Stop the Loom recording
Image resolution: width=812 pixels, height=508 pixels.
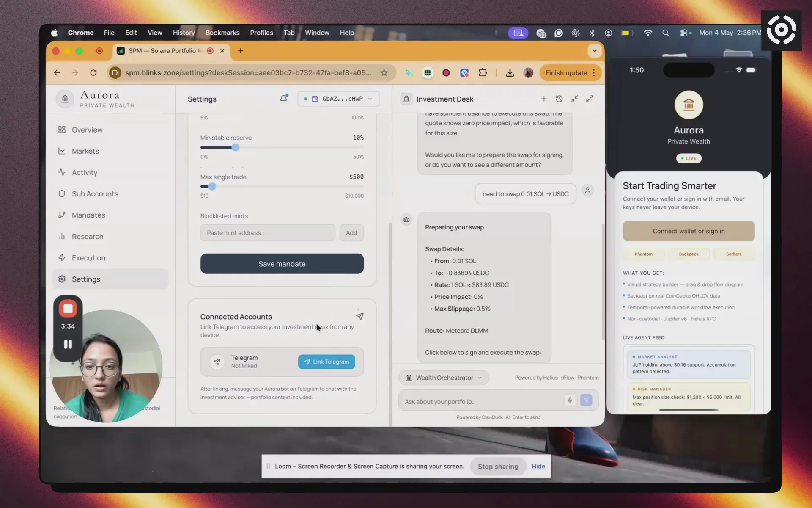tap(68, 309)
